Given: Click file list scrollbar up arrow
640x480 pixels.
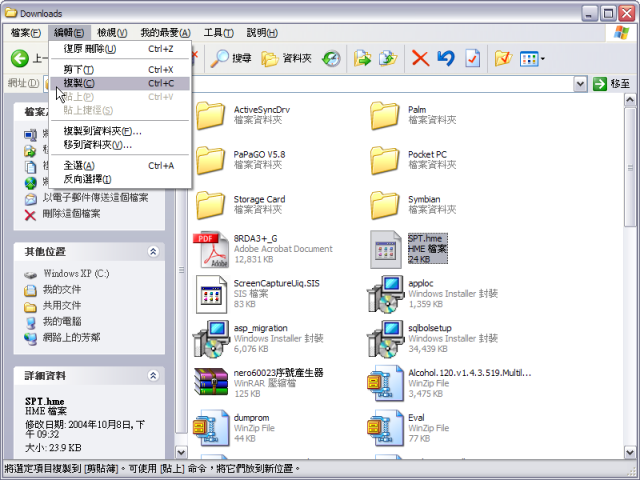Looking at the screenshot, I should (630, 100).
